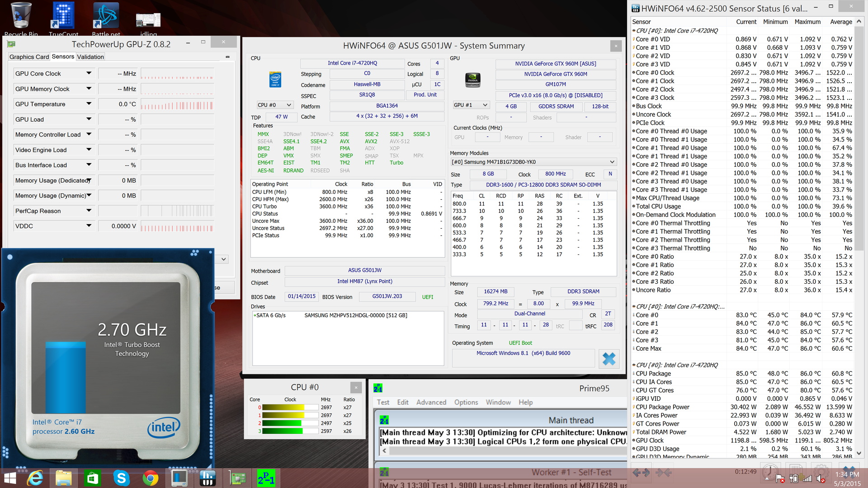Click the Core 0 clock bar in CPU #0

point(289,407)
